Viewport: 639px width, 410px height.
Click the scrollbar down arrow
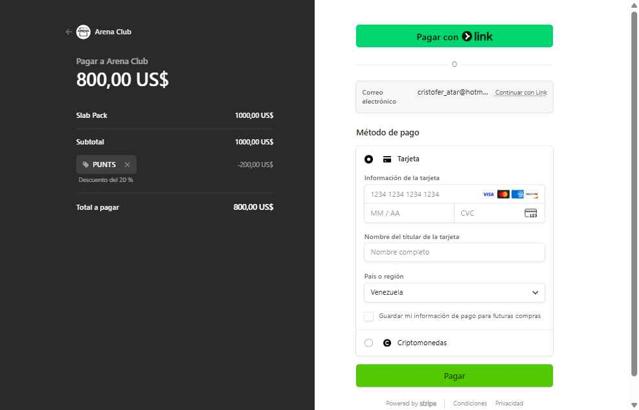pyautogui.click(x=634, y=406)
